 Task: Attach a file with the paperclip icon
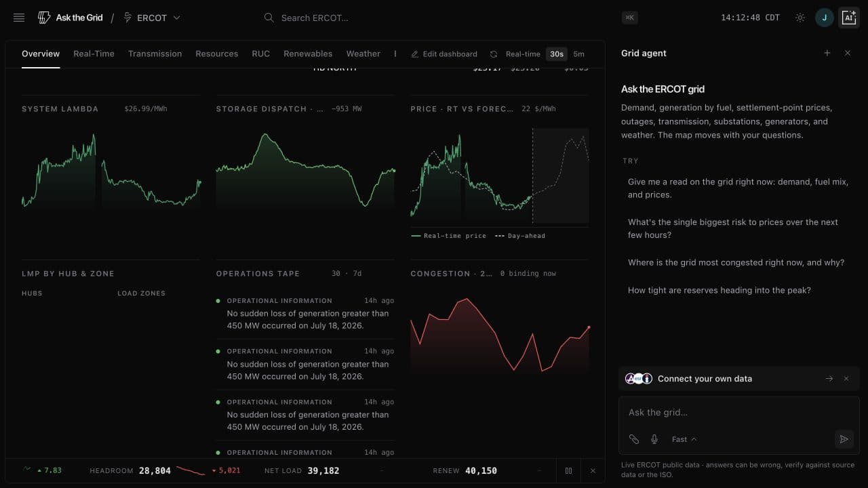[634, 439]
